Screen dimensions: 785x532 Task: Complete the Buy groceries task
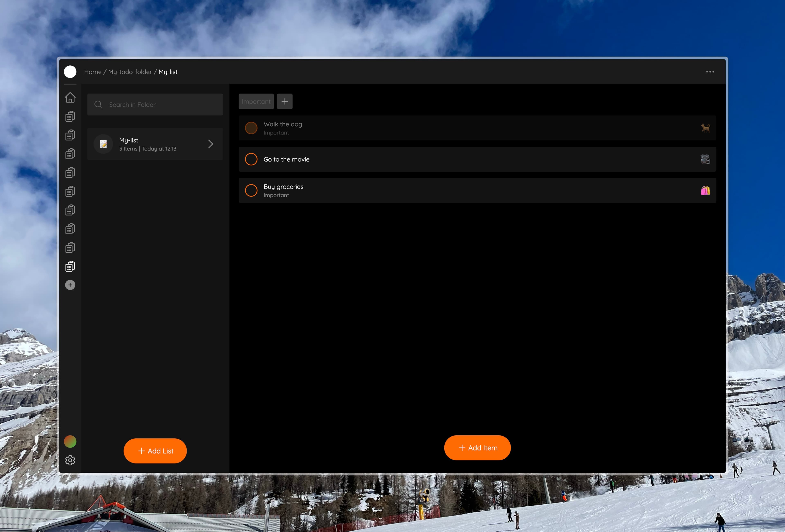(251, 191)
